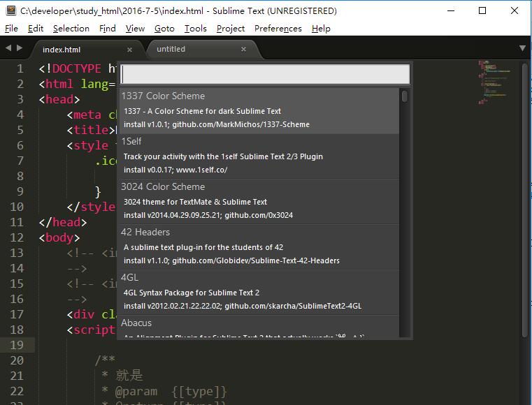Click the package list scrollbar thumb
Image resolution: width=532 pixels, height=405 pixels.
point(405,96)
